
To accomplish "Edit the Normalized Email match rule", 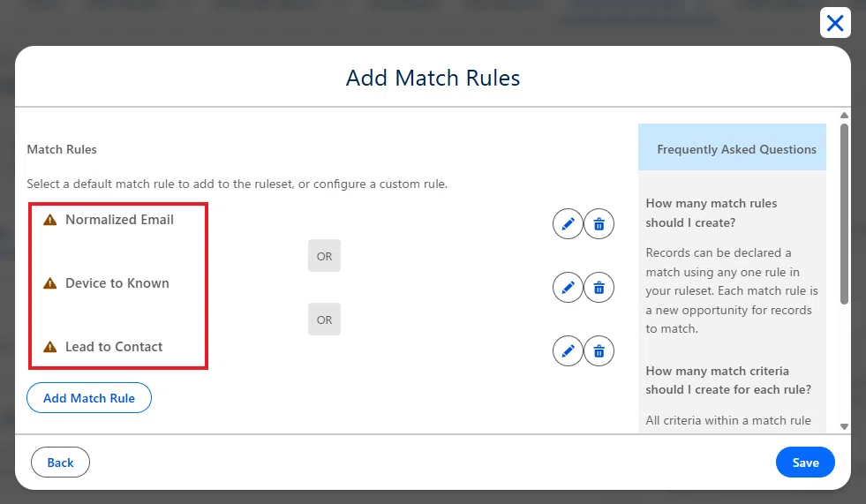I will [x=568, y=223].
